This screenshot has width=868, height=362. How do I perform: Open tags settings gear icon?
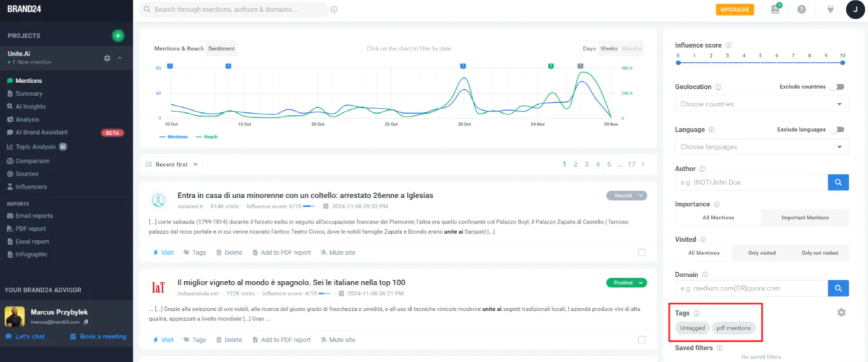tap(841, 312)
